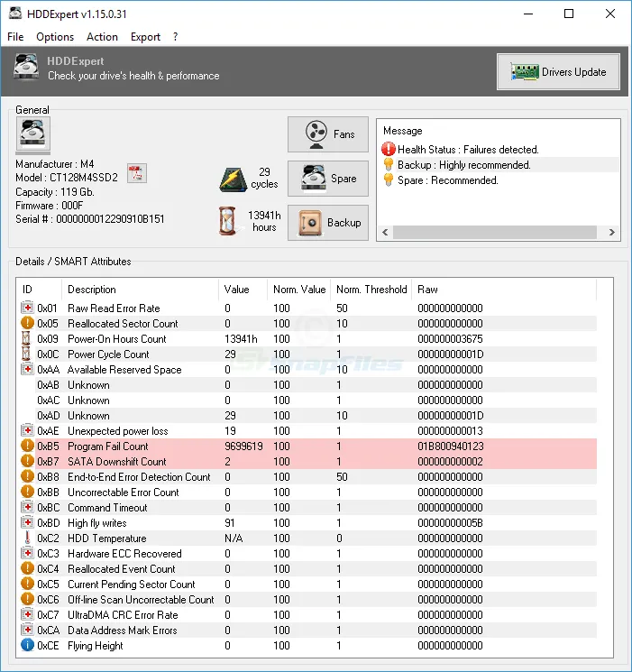Click the serial number 00000000122909108151
Viewport: 632px width, 672px height.
[x=110, y=219]
